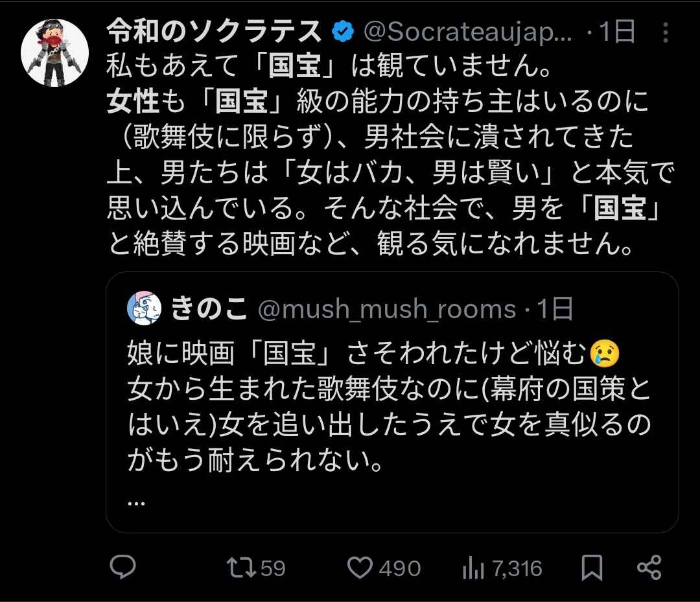The width and height of the screenshot is (700, 602).
Task: Click the quoted author name きのこ
Action: point(209,309)
